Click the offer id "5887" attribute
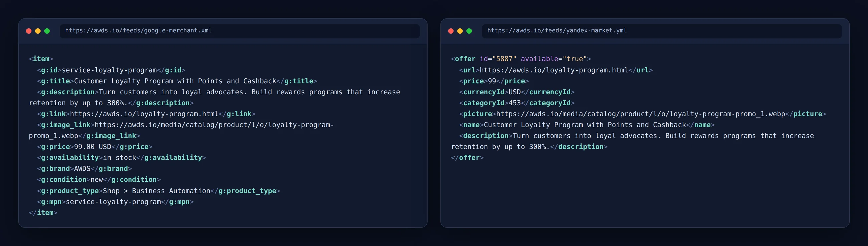The image size is (868, 246). (x=498, y=59)
